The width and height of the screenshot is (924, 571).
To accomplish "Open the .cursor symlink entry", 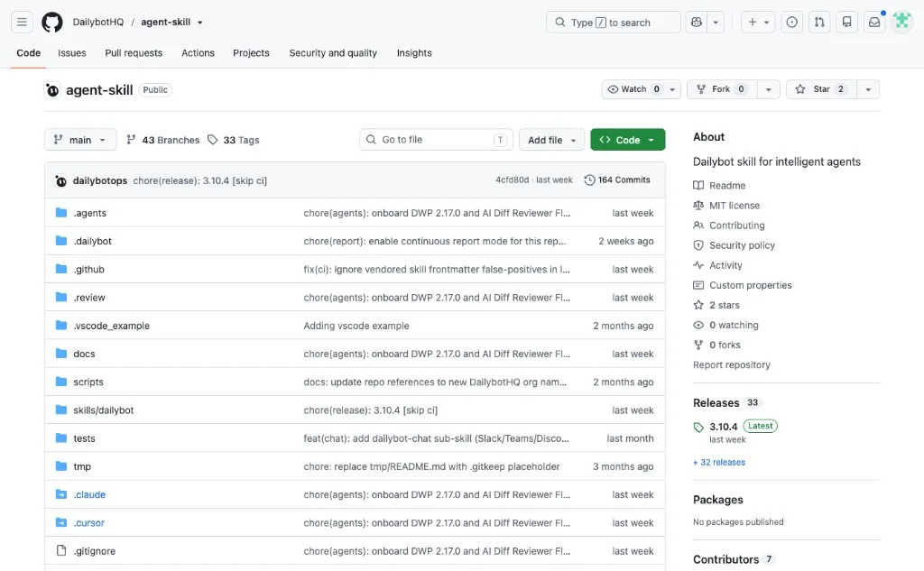I will click(x=89, y=522).
